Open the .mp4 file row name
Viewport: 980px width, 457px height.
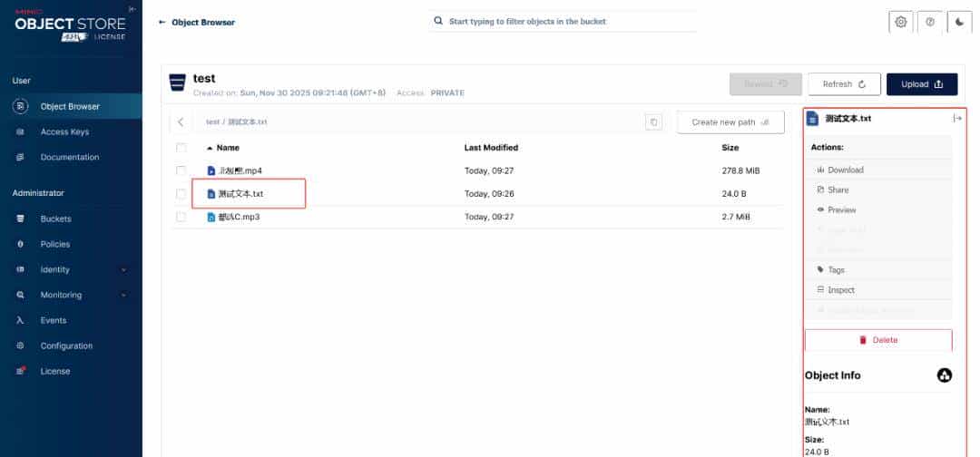240,170
